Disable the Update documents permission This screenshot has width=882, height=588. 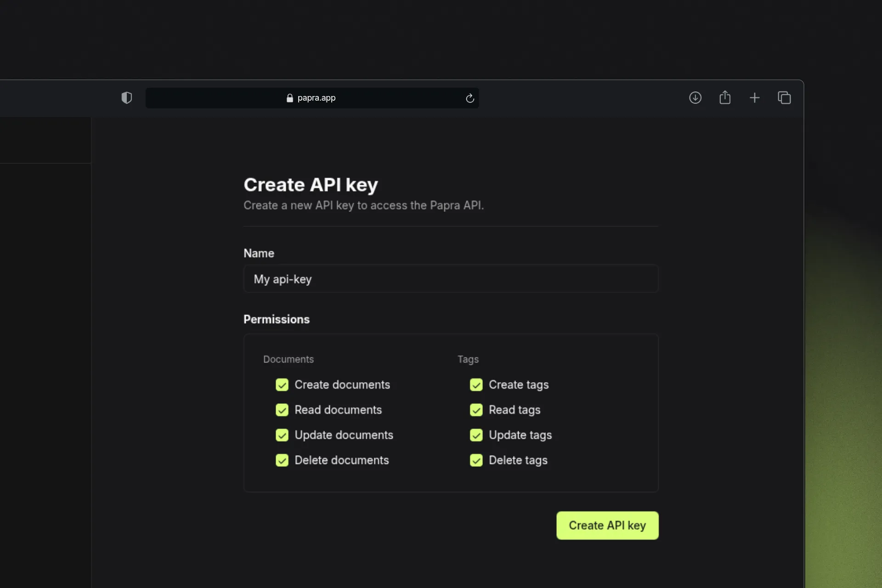pos(282,435)
